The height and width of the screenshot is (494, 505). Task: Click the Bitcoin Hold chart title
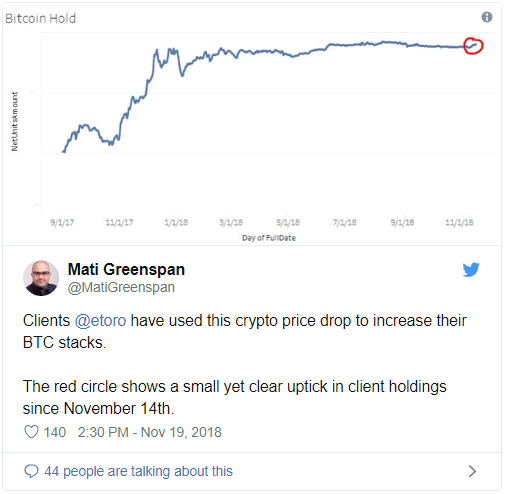tap(40, 18)
